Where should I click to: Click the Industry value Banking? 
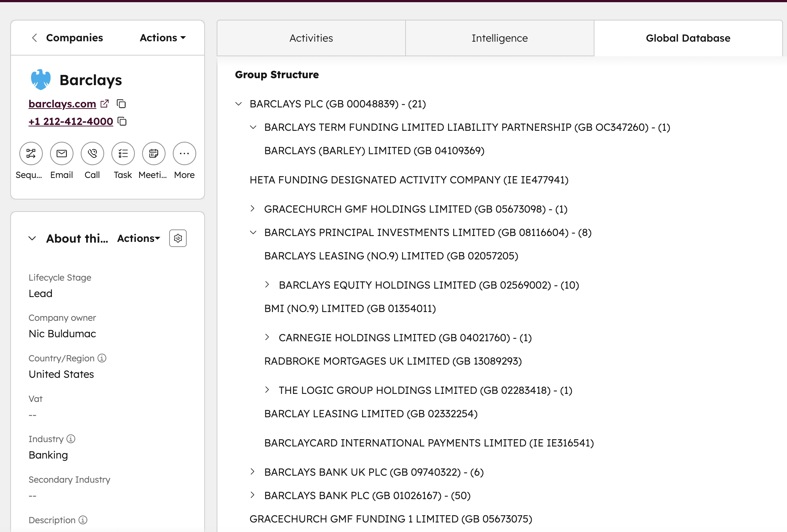click(x=48, y=455)
